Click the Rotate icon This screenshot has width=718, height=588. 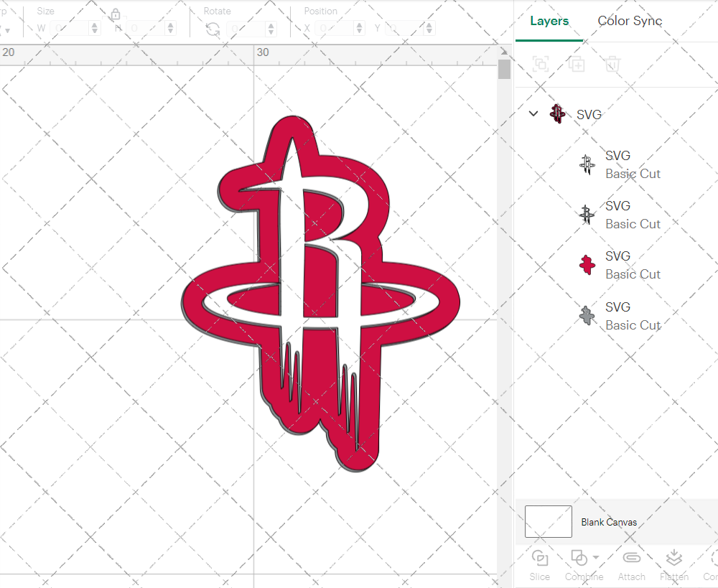(x=213, y=29)
